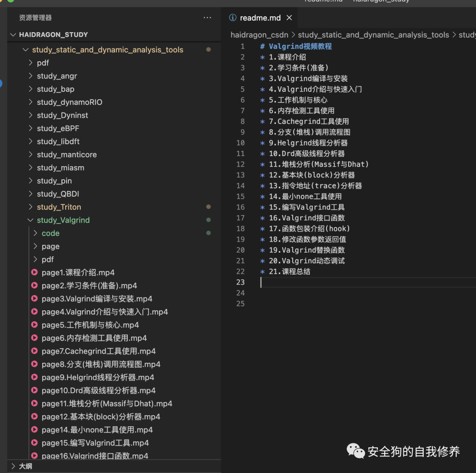Click video icon of page2.学习条件(准备).mp4
476x473 pixels.
pos(34,285)
